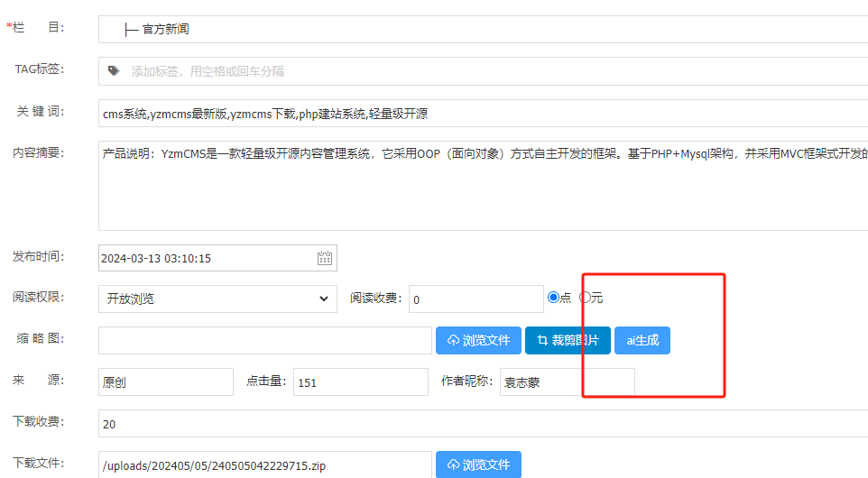Select the 元 radio button

[x=586, y=297]
